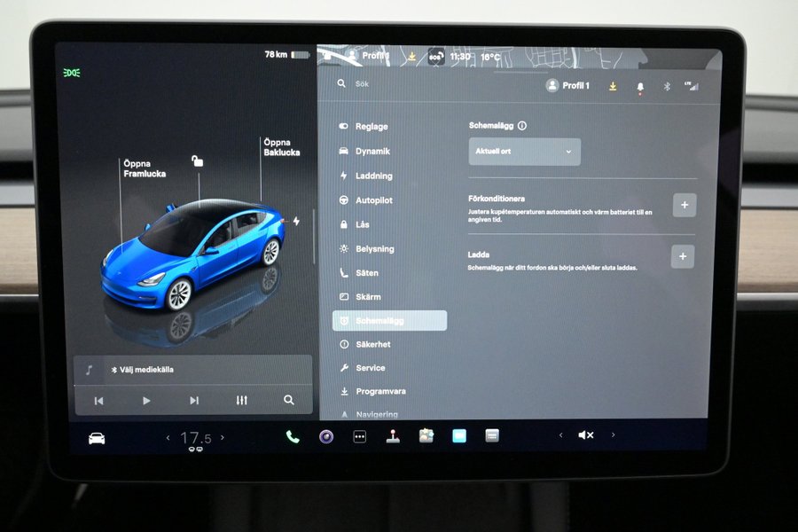
Task: Mute the volume speaker icon
Action: [585, 435]
